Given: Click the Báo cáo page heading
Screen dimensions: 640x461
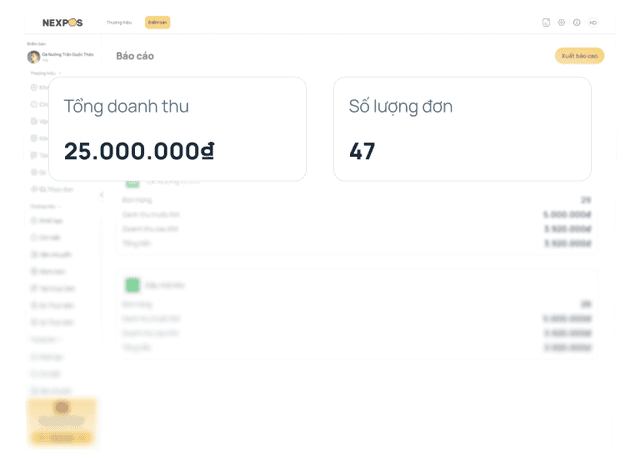Looking at the screenshot, I should pyautogui.click(x=135, y=56).
